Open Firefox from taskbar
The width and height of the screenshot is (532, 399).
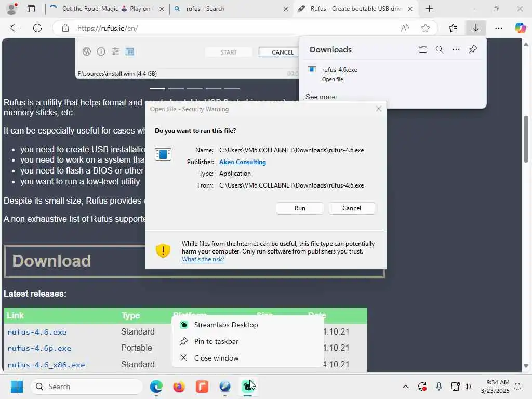tap(179, 387)
